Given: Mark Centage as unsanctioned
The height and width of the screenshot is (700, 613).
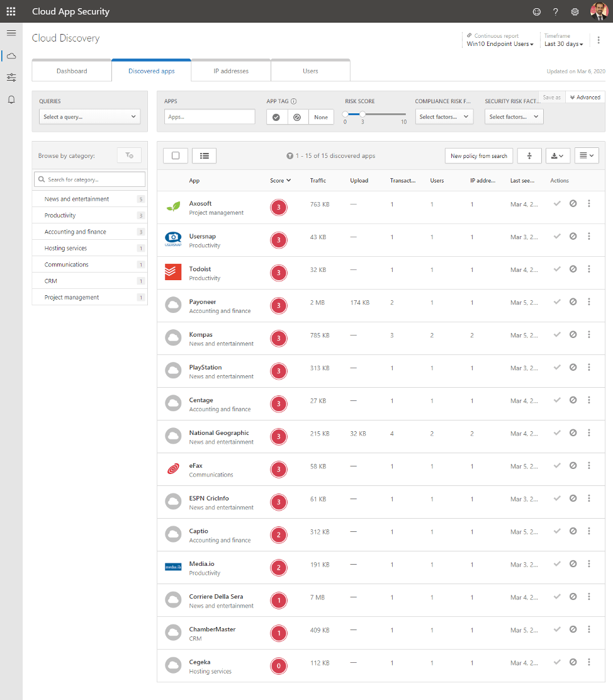Looking at the screenshot, I should click(x=573, y=400).
